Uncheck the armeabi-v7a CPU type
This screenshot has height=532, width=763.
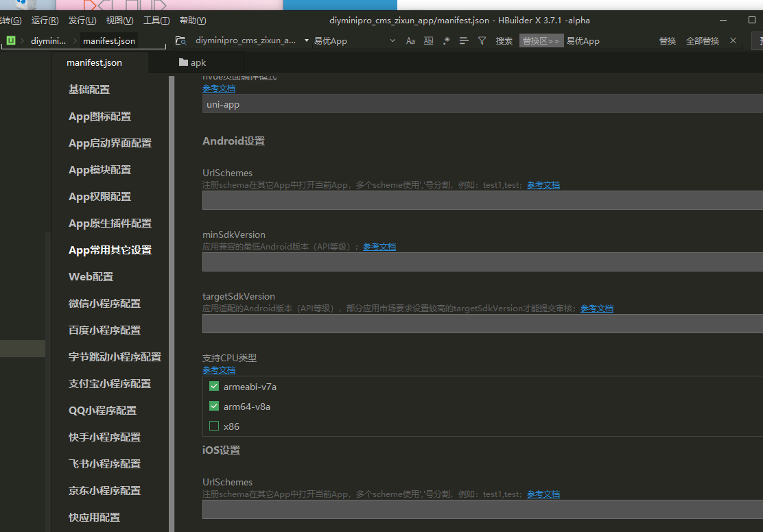(214, 387)
